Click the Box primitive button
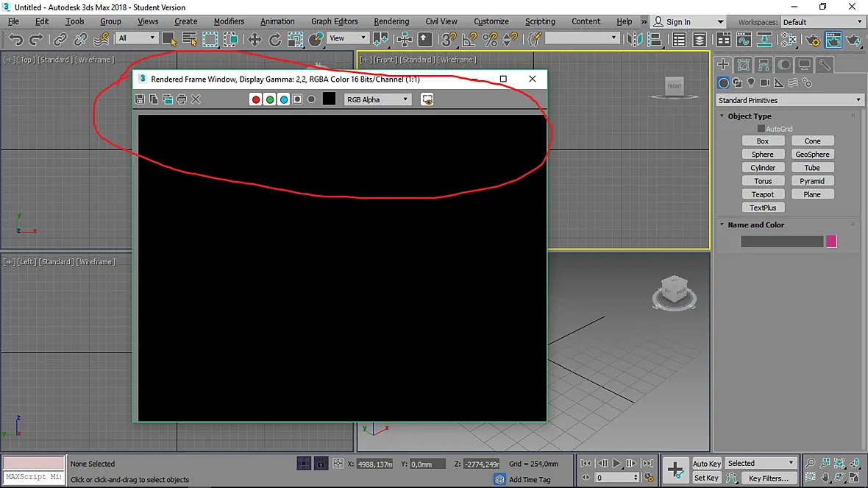868x488 pixels. point(763,141)
